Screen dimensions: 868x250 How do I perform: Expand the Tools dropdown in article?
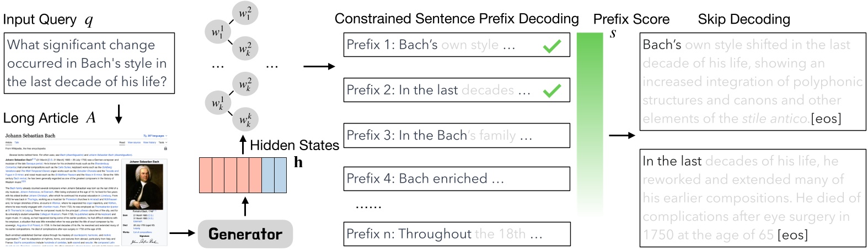(162, 142)
